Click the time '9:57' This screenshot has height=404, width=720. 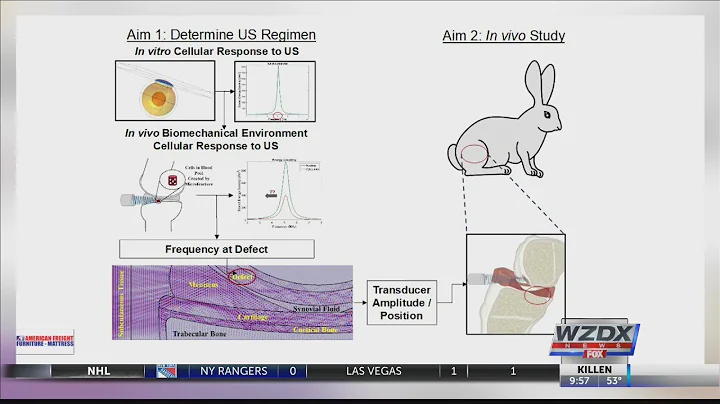(579, 381)
